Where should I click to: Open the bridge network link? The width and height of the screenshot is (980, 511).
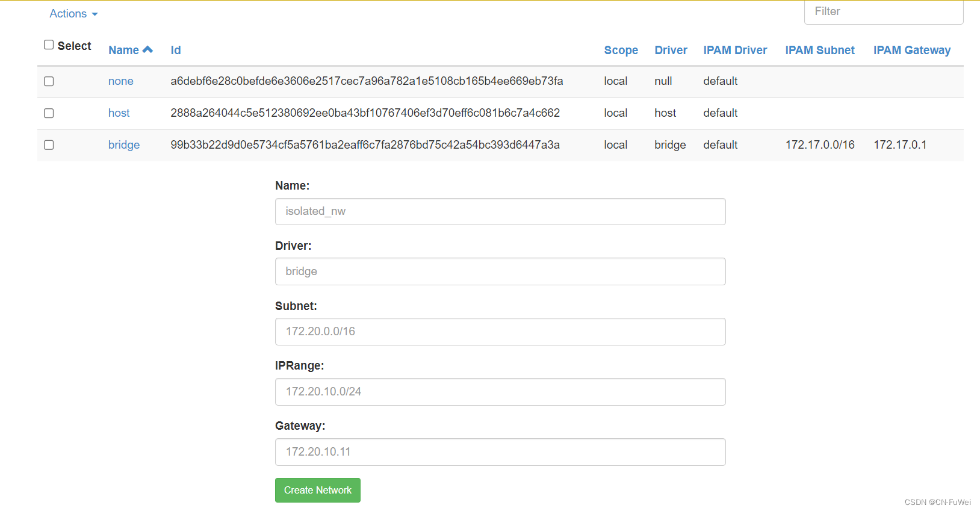[123, 145]
